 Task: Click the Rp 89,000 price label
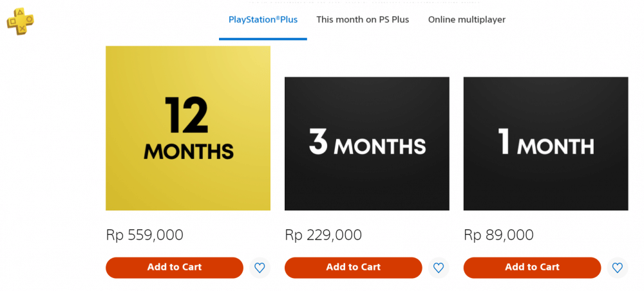click(x=498, y=235)
